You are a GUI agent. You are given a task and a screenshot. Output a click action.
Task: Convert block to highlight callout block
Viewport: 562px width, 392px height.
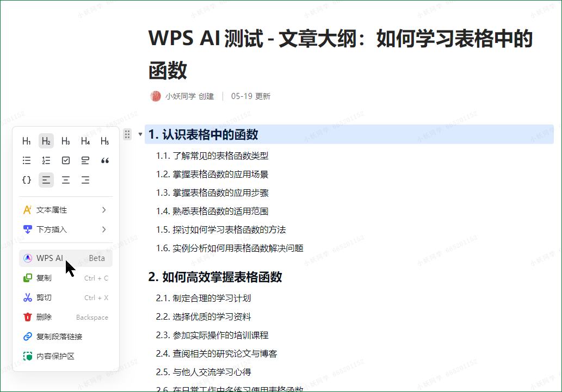pos(85,160)
